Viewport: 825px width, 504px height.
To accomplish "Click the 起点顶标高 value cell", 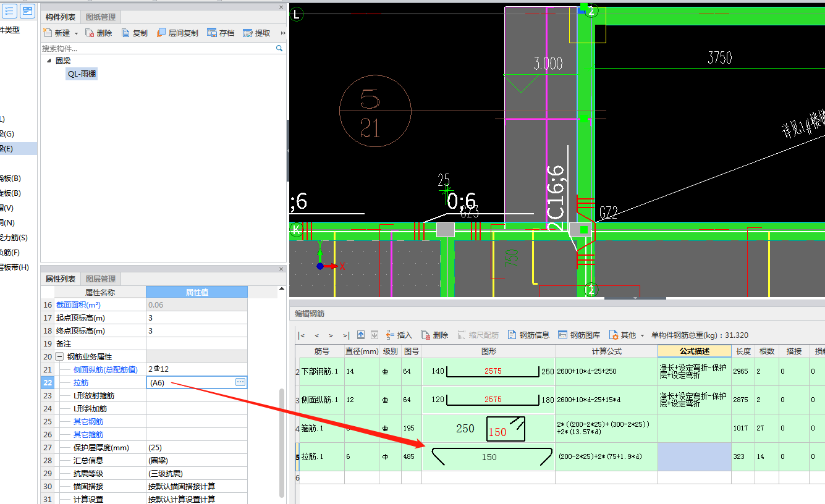I will point(197,317).
